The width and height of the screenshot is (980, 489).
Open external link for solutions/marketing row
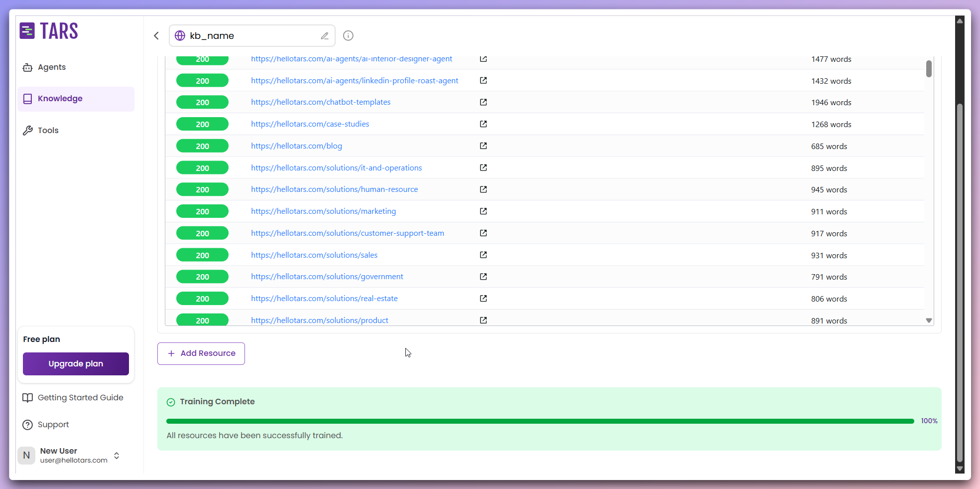point(483,211)
